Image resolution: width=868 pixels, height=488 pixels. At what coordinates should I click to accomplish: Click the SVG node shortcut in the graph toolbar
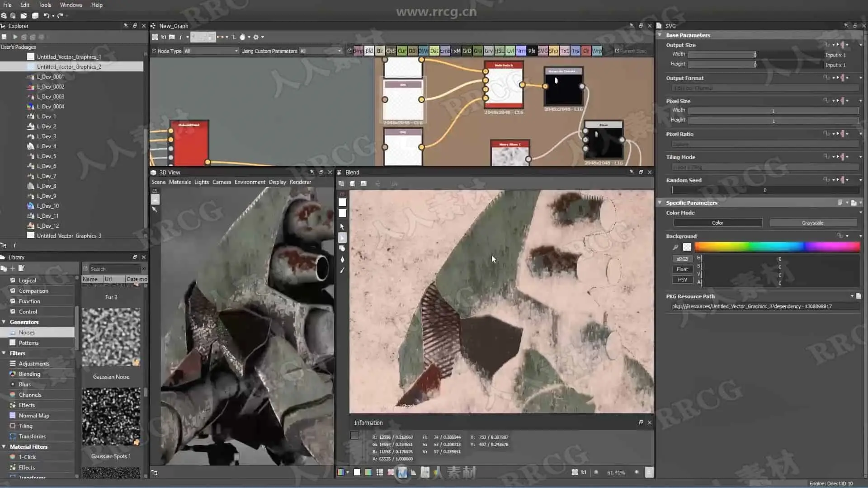(542, 51)
